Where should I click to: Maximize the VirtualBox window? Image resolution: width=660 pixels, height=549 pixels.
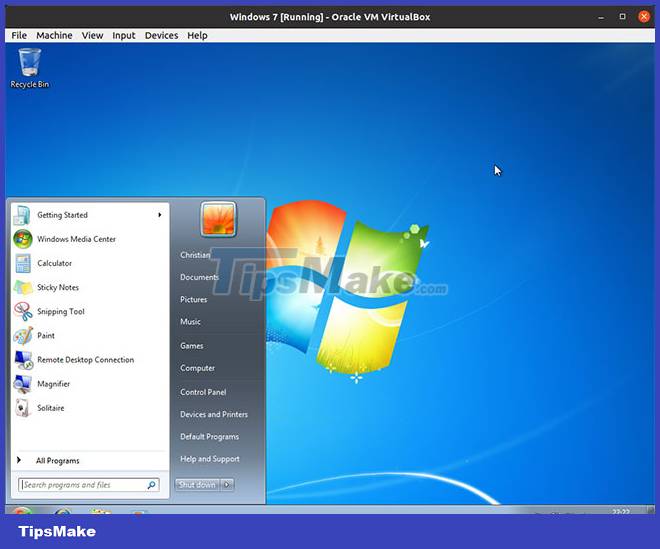(623, 17)
